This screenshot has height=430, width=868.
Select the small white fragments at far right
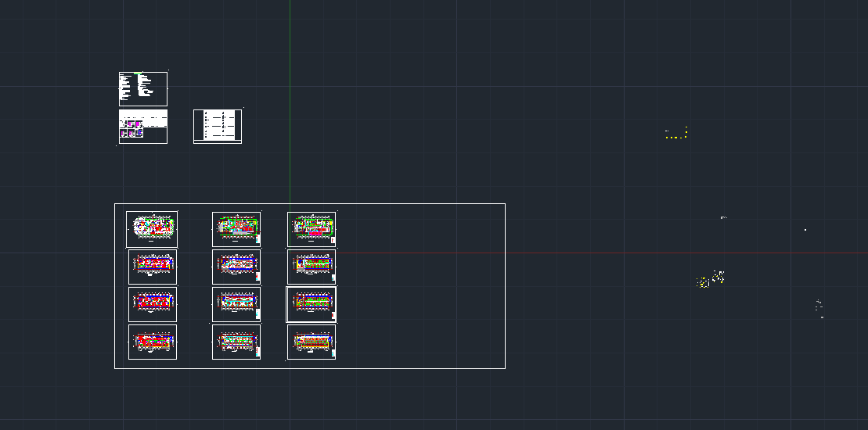[x=819, y=307]
